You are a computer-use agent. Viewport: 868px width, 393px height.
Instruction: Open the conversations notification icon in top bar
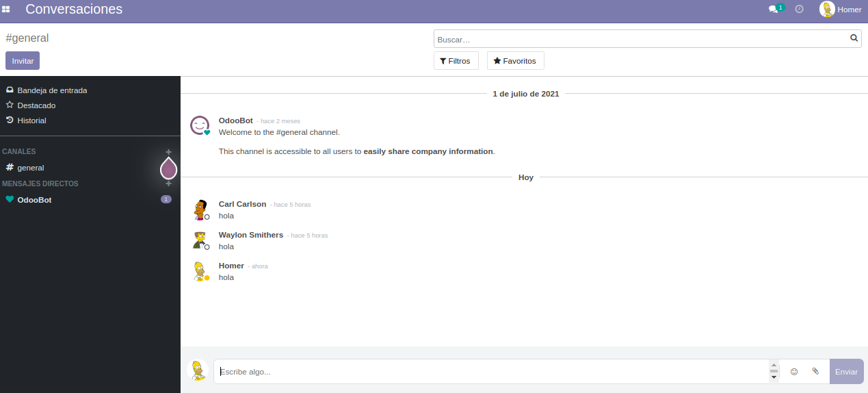[x=774, y=10]
